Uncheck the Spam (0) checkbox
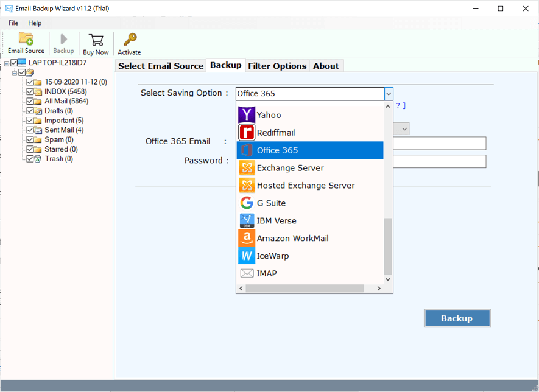 tap(30, 139)
